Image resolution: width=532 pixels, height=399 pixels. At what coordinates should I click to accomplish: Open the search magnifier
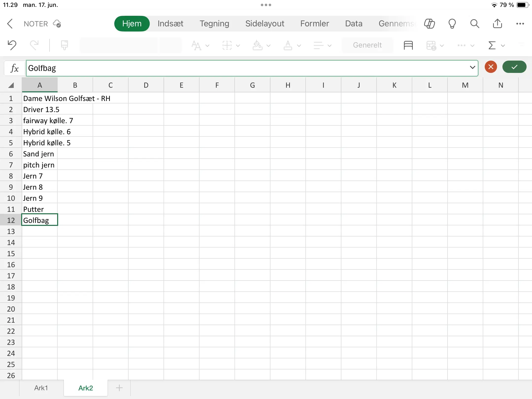coord(475,24)
